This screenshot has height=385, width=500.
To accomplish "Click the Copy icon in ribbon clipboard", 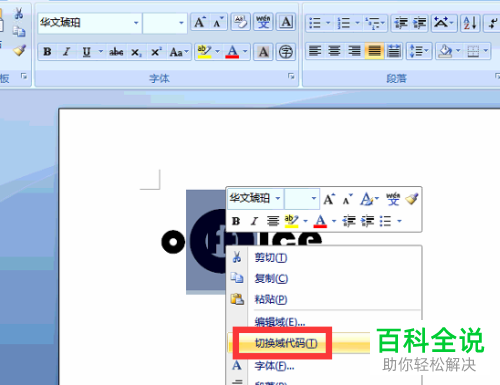I will (x=19, y=32).
